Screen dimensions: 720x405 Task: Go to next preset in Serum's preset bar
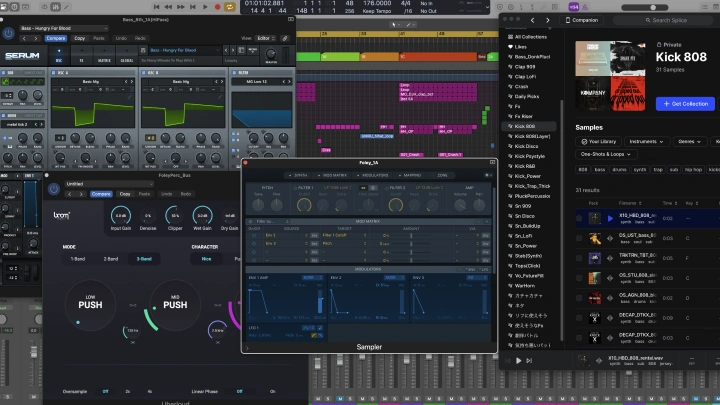[232, 50]
